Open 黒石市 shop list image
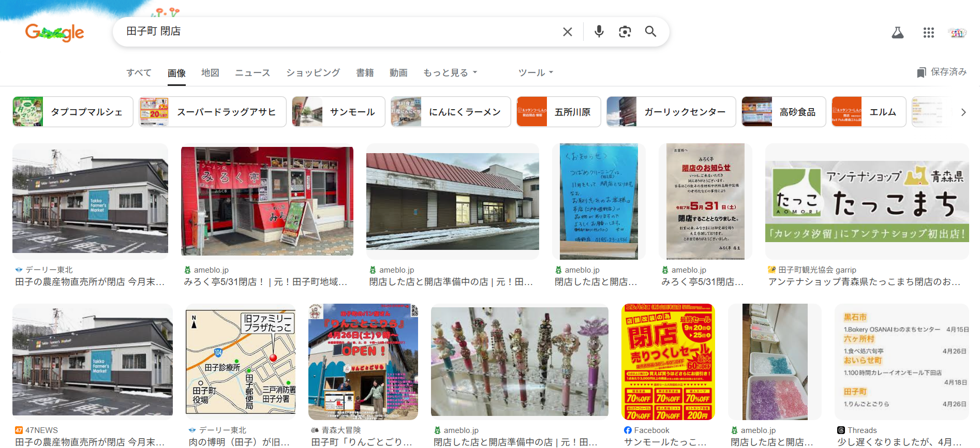Screen dimensions: 980x448 tap(902, 362)
